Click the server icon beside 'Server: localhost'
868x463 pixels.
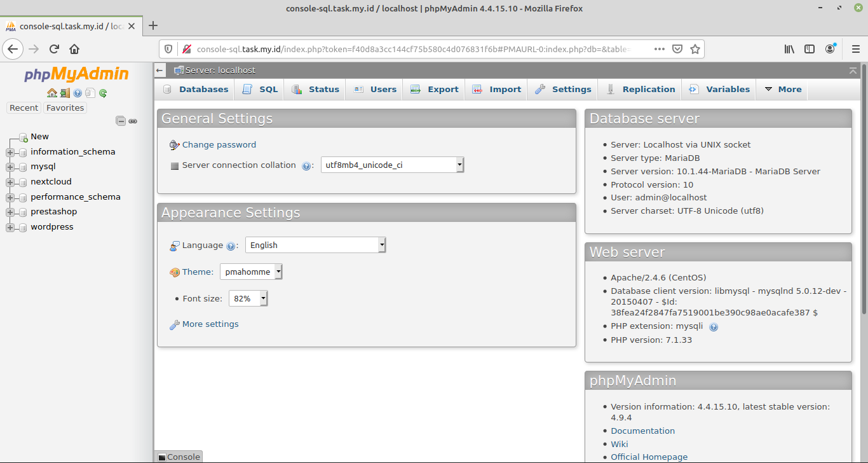[179, 71]
